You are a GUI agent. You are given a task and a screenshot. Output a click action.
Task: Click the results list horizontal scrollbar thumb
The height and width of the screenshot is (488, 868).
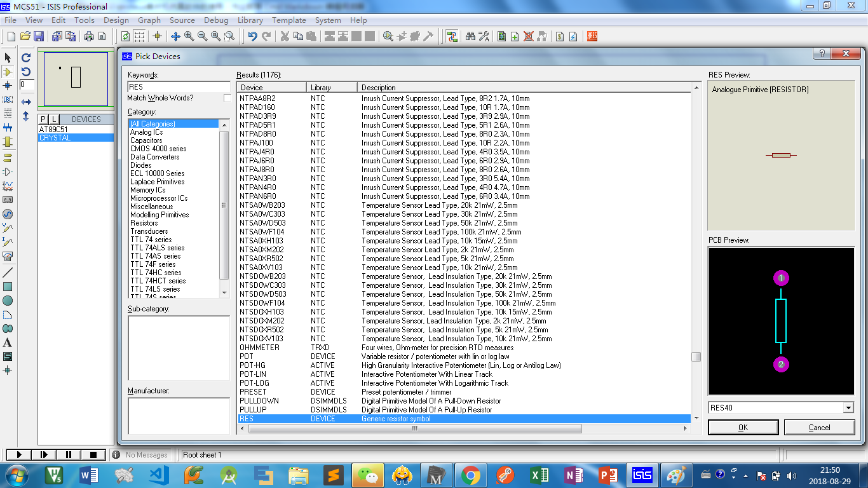click(415, 428)
